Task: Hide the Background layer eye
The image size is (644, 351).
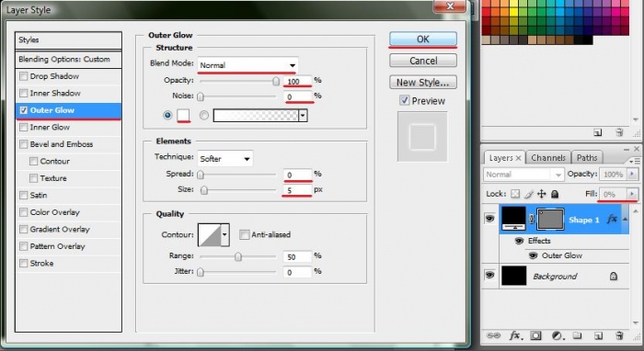Action: pyautogui.click(x=489, y=275)
